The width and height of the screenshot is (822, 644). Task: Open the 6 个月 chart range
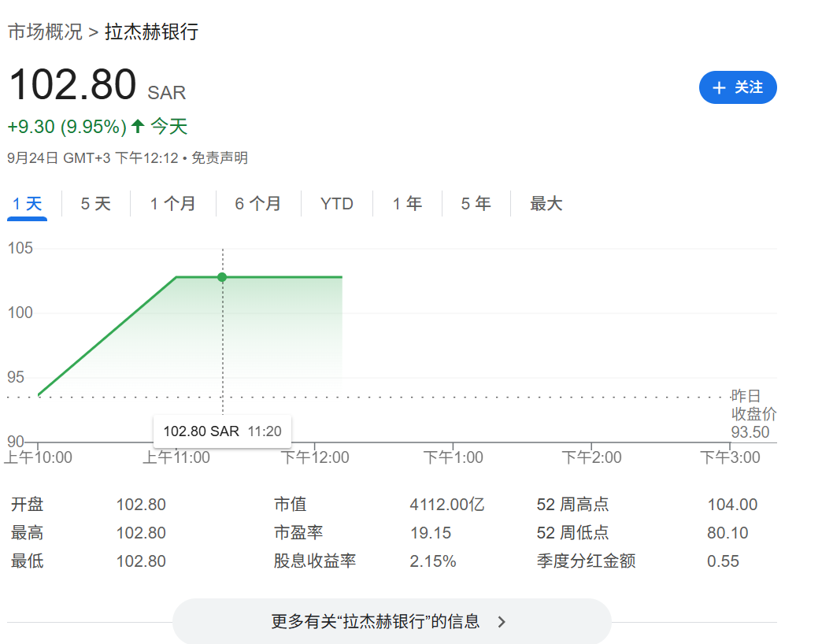pyautogui.click(x=257, y=204)
